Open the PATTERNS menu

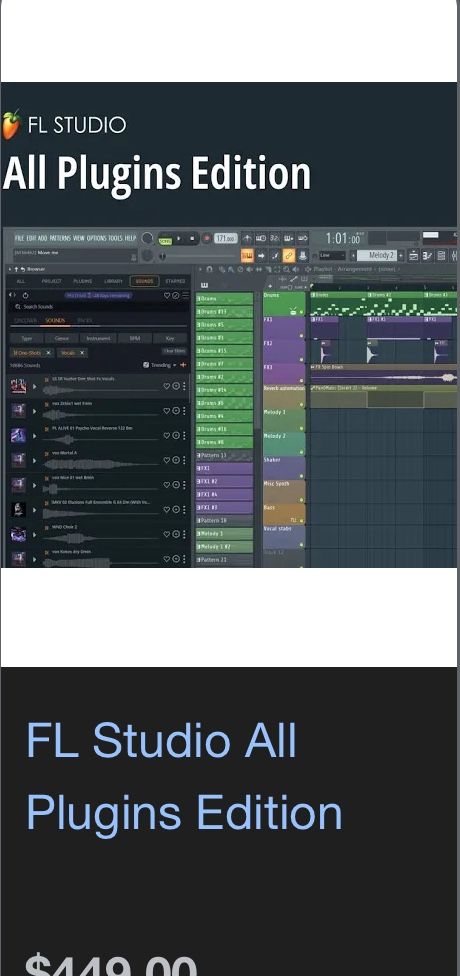pos(60,238)
